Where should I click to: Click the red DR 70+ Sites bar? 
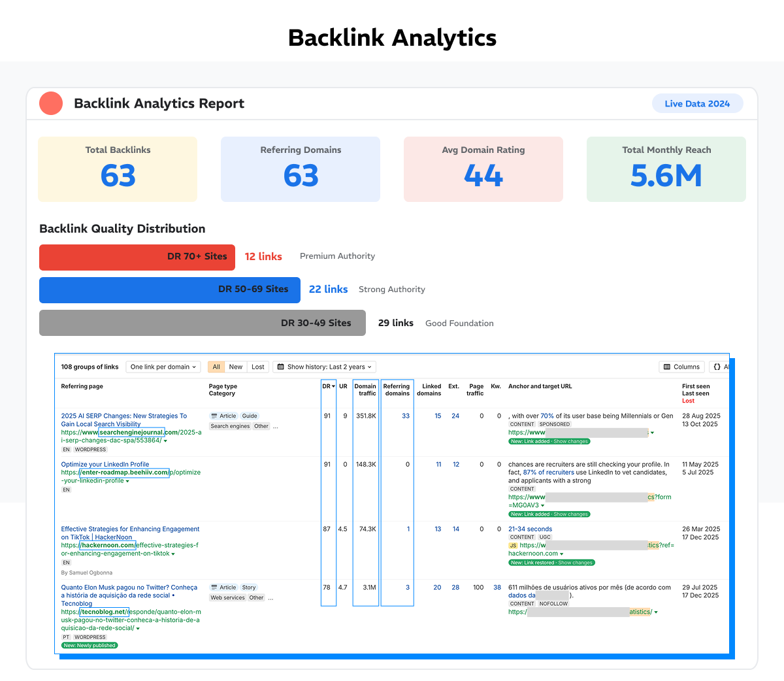tap(137, 257)
